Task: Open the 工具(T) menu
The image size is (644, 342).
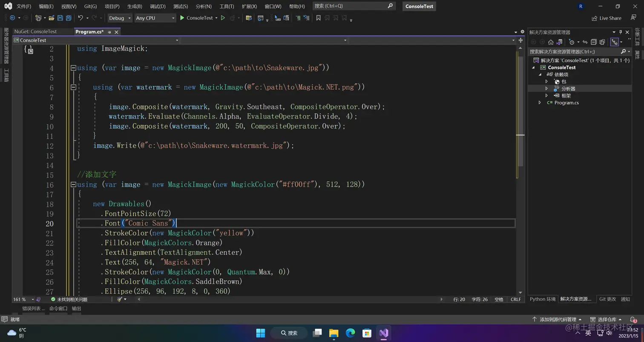Action: pos(227,6)
